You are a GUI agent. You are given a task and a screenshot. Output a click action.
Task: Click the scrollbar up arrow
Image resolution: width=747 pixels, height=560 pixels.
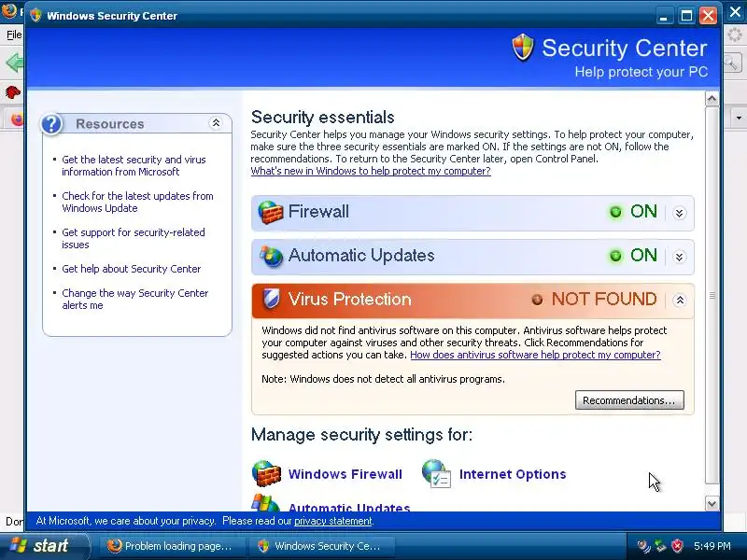click(x=712, y=99)
